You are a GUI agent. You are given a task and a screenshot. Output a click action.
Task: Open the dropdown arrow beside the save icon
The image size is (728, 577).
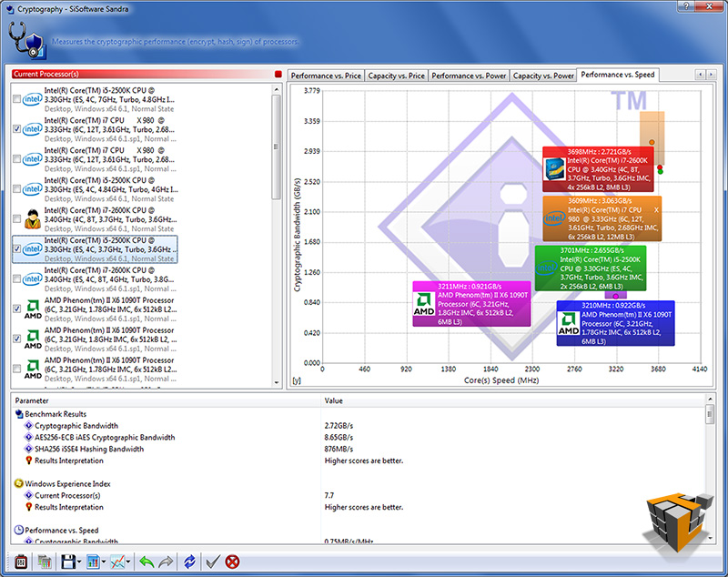coord(79,562)
